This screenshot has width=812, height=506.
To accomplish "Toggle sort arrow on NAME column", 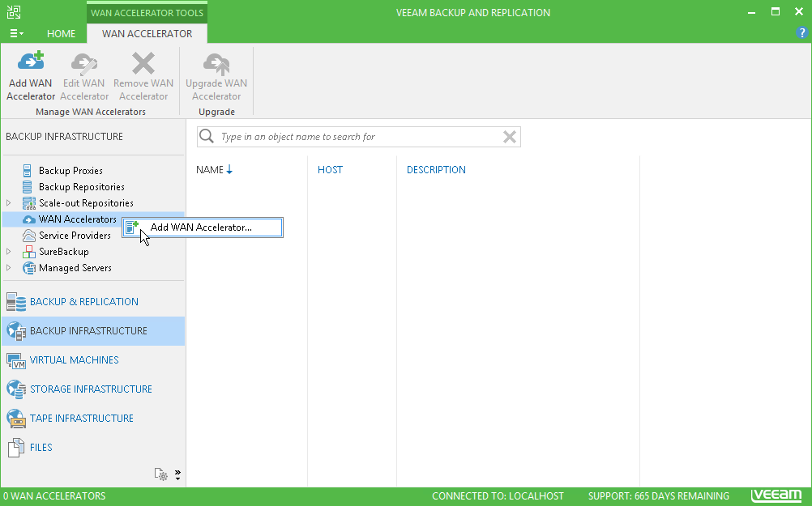I will pyautogui.click(x=229, y=170).
